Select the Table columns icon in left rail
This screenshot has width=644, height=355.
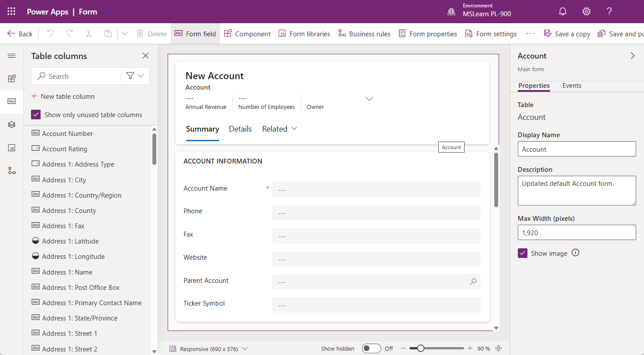[12, 101]
